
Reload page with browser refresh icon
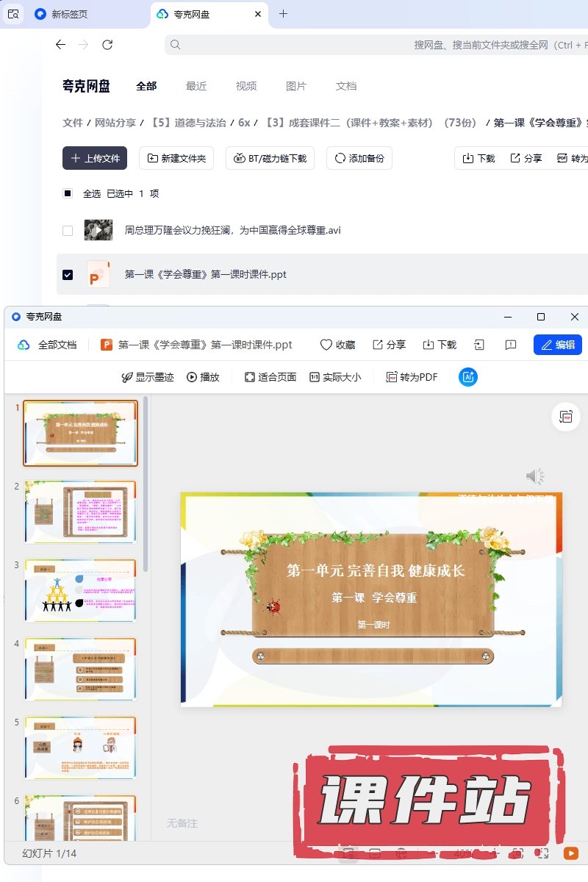pos(107,45)
